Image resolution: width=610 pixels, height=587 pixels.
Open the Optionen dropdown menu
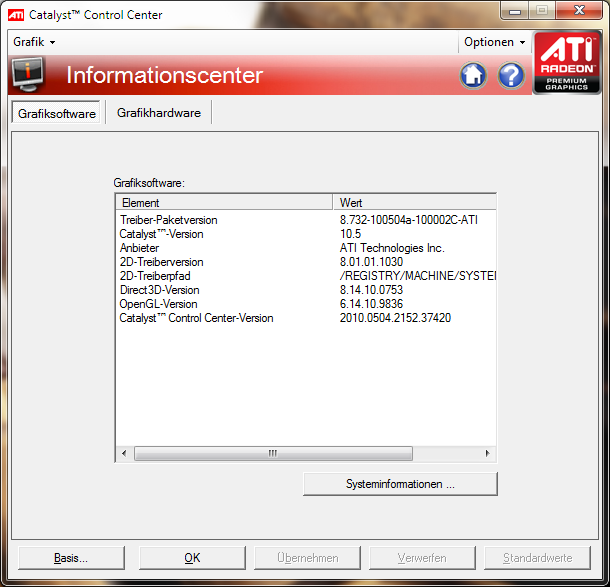[494, 42]
